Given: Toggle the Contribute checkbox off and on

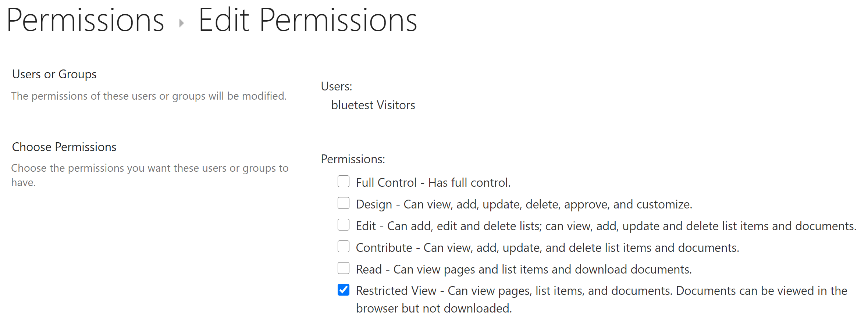Looking at the screenshot, I should coord(343,246).
